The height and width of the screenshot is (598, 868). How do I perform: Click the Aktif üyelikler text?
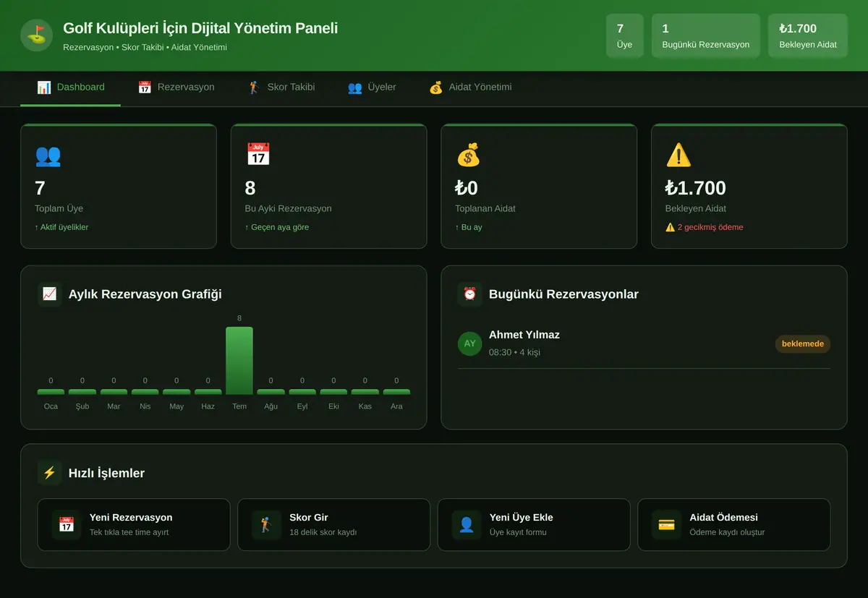pyautogui.click(x=61, y=227)
